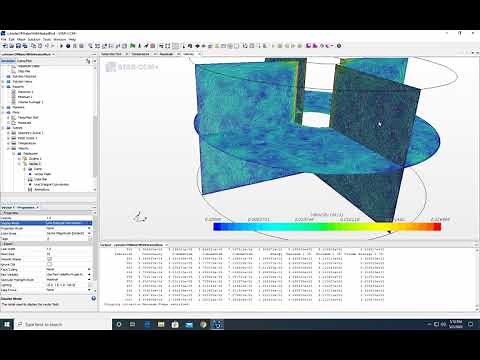Viewport: 480px width, 360px height.
Task: Open the Display Mode dropdown
Action: click(89, 223)
